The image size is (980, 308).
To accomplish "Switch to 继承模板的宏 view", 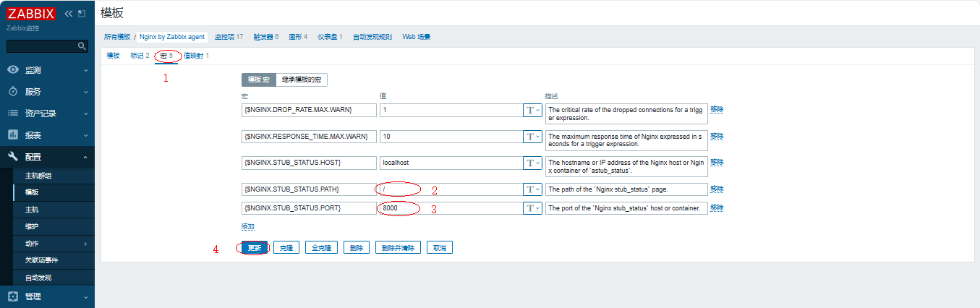I will [302, 80].
